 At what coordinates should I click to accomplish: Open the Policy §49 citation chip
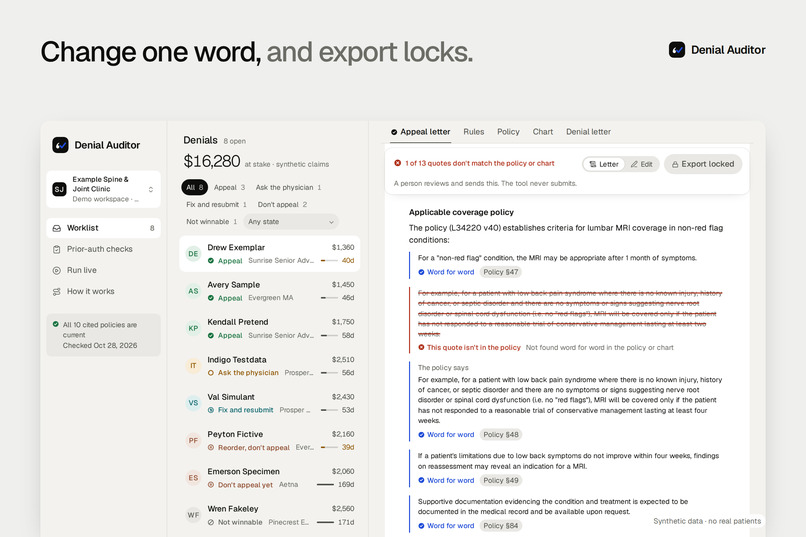501,480
